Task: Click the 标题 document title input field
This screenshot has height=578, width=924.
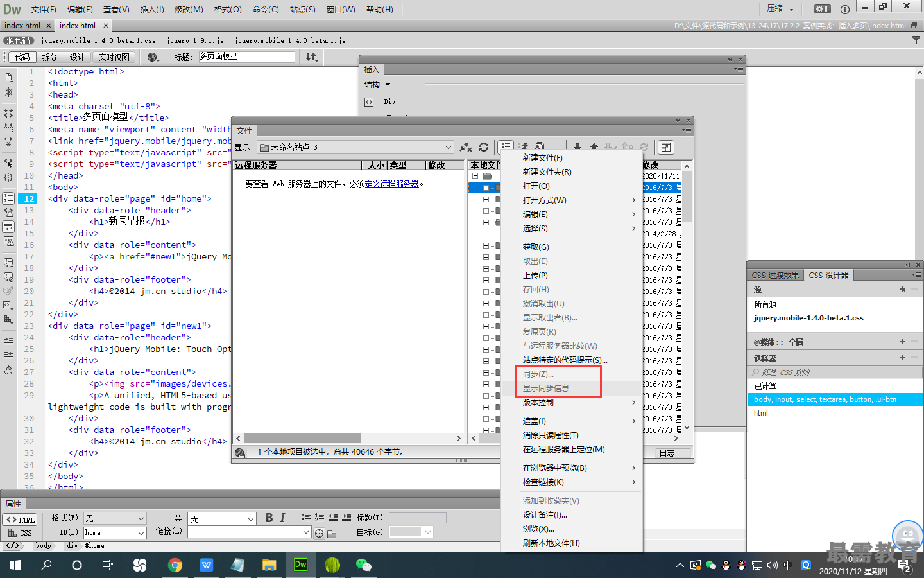Action: (246, 57)
